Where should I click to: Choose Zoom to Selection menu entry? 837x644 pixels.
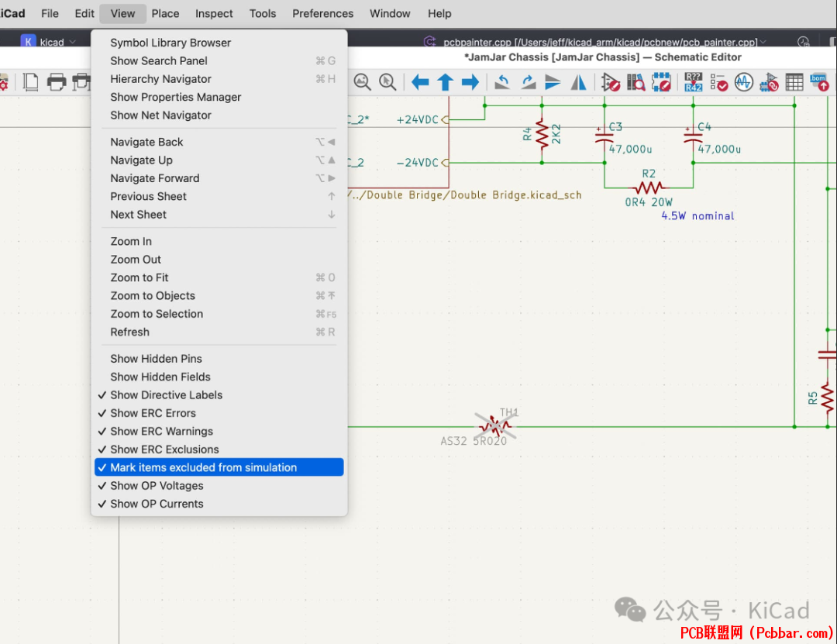pyautogui.click(x=219, y=314)
